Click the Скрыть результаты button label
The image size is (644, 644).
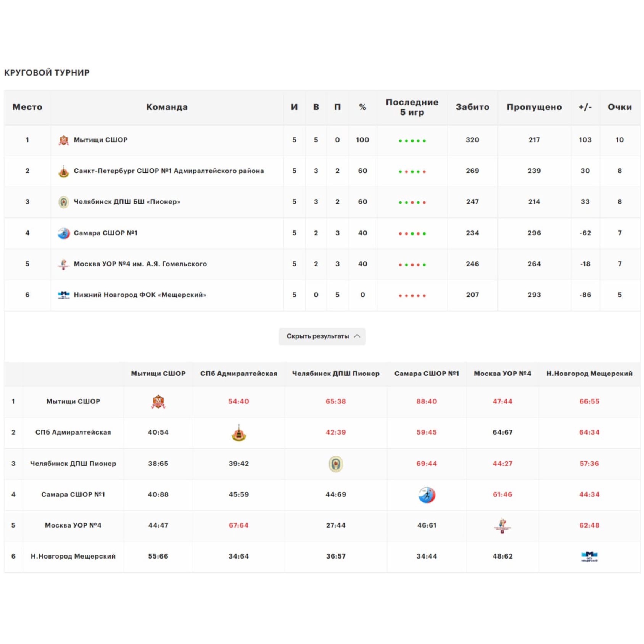318,336
